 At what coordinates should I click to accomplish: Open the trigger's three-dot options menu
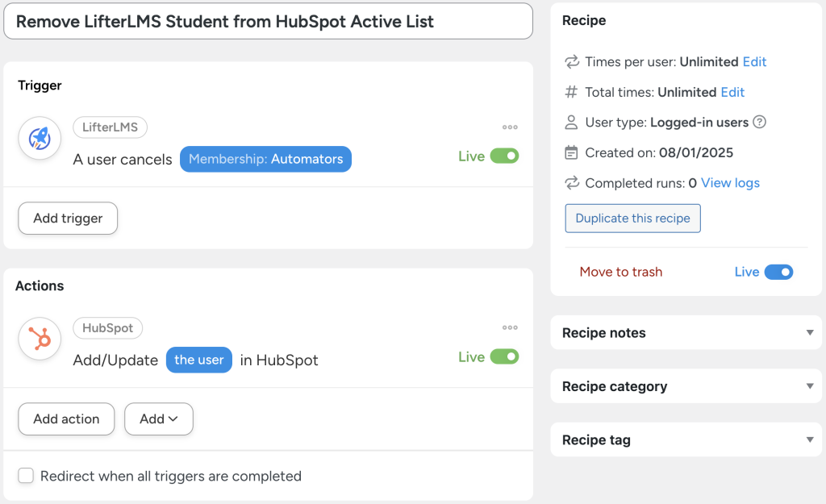pos(510,126)
